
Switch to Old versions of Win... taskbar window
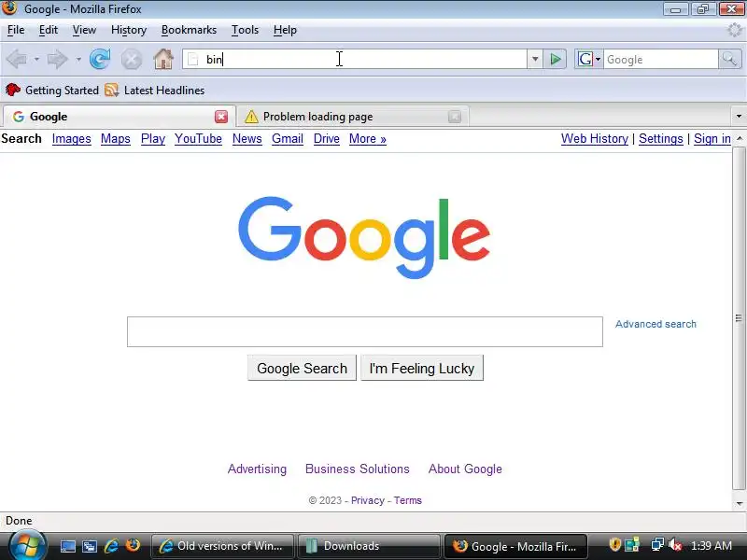pos(223,546)
